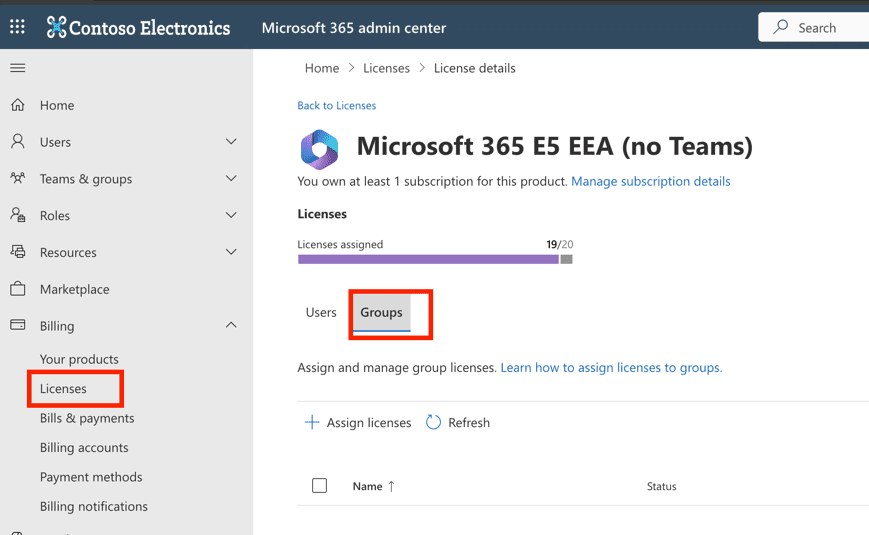869x535 pixels.
Task: Open Bills & payments
Action: click(x=87, y=418)
